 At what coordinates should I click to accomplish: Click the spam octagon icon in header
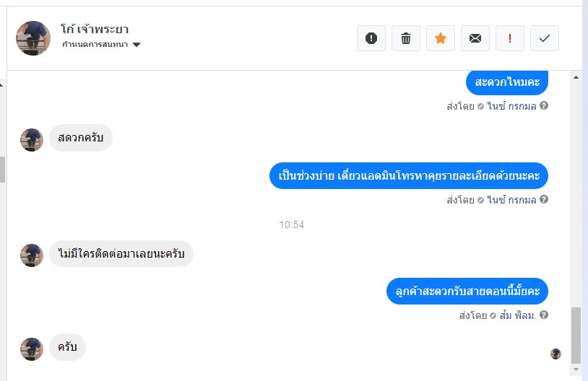pyautogui.click(x=371, y=38)
